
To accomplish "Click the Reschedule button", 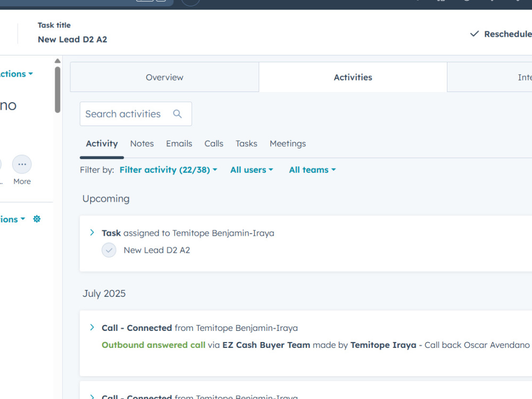I will click(501, 34).
